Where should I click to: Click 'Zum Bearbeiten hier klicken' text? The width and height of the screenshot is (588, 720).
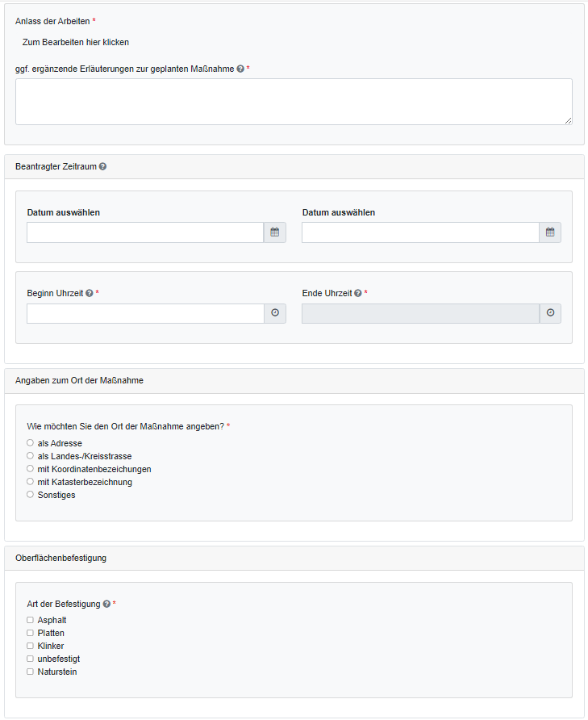[x=76, y=42]
